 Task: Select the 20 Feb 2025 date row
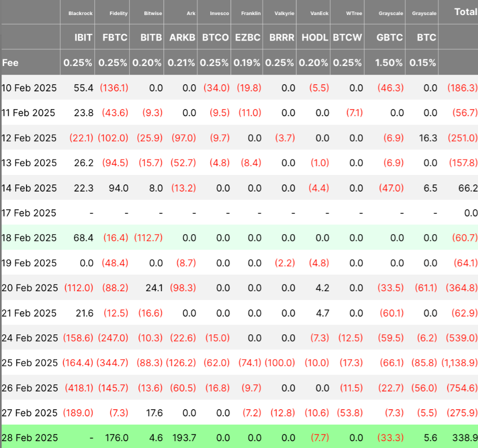tap(239, 288)
